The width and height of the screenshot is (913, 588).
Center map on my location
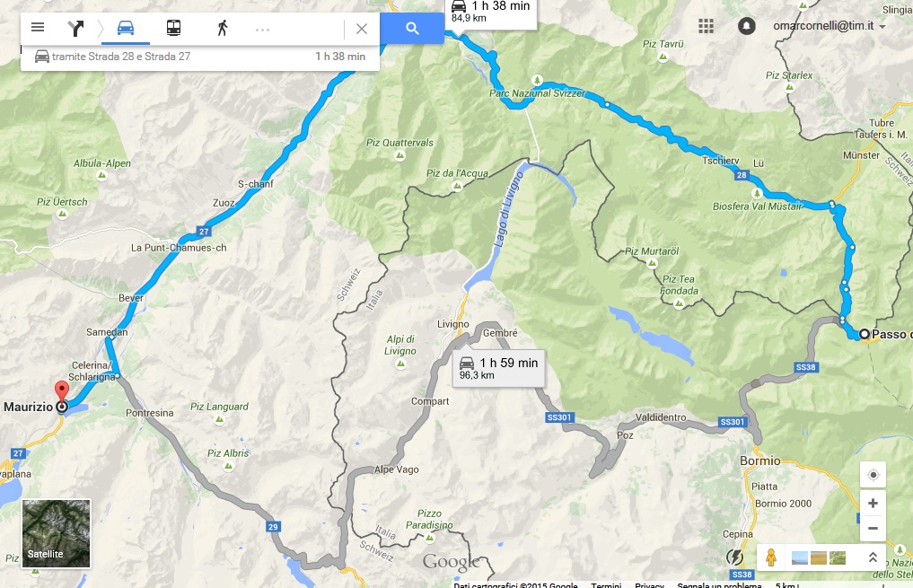pyautogui.click(x=873, y=475)
